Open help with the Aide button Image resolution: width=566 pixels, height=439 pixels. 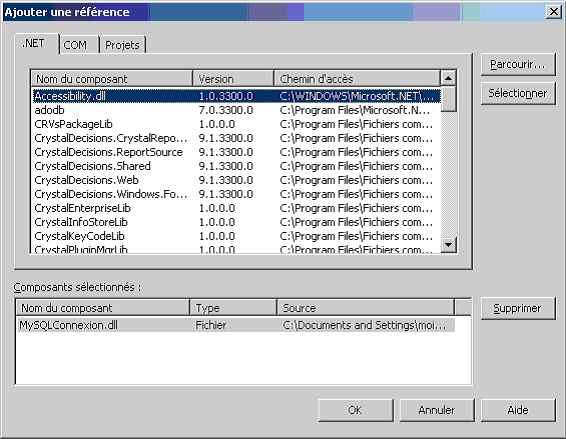click(518, 410)
